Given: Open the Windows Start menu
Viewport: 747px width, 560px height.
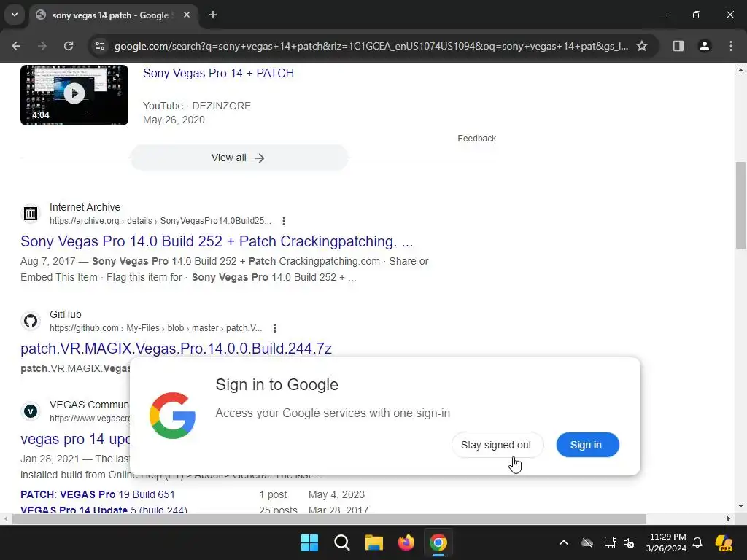Looking at the screenshot, I should [309, 542].
